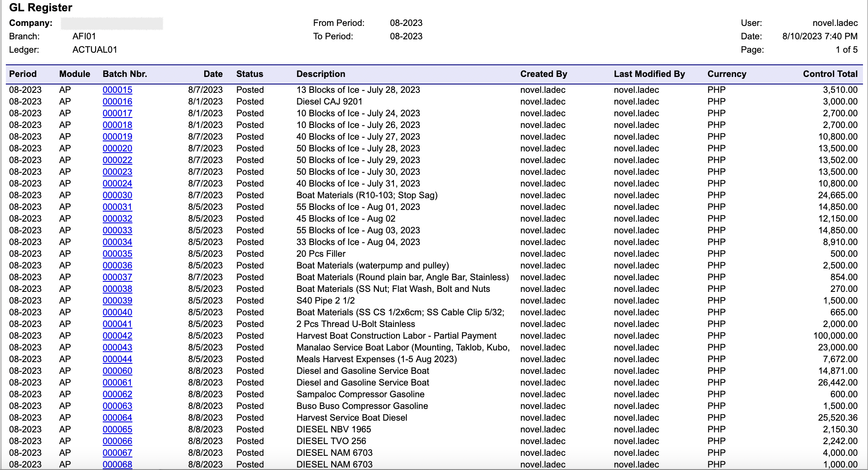Click the Batch Nbr. column header
868x470 pixels.
click(x=124, y=74)
